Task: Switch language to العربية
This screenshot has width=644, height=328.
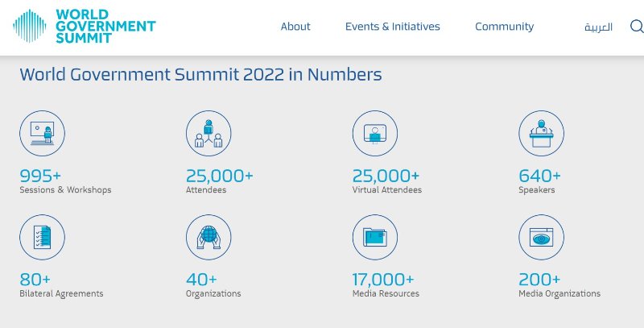Action: coord(598,27)
